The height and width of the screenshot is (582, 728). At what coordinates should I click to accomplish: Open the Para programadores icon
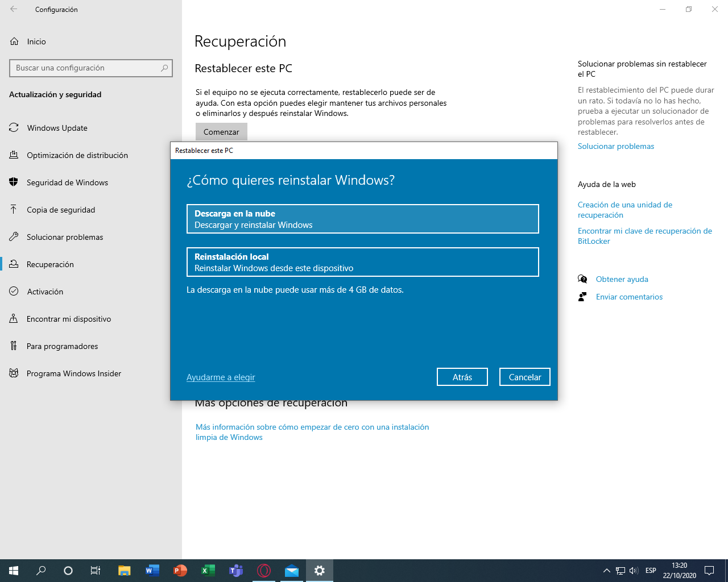pos(14,346)
